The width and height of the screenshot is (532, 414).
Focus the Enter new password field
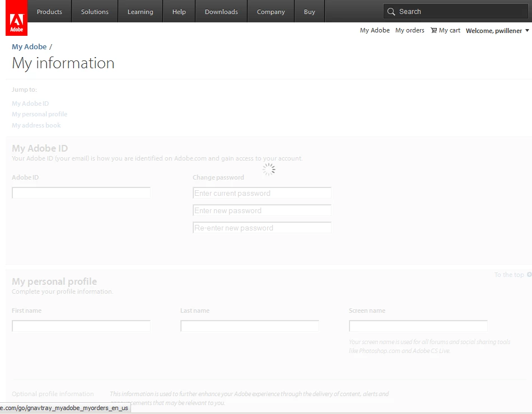click(262, 210)
